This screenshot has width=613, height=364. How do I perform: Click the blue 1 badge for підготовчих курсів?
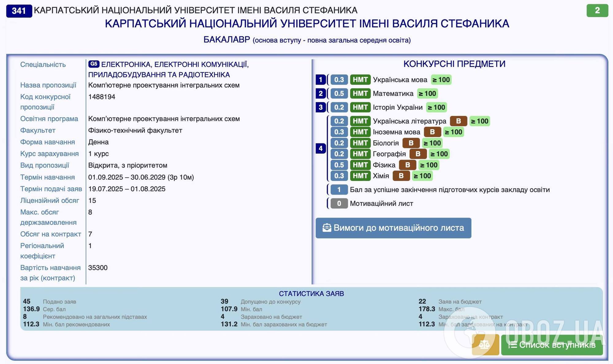pos(339,190)
